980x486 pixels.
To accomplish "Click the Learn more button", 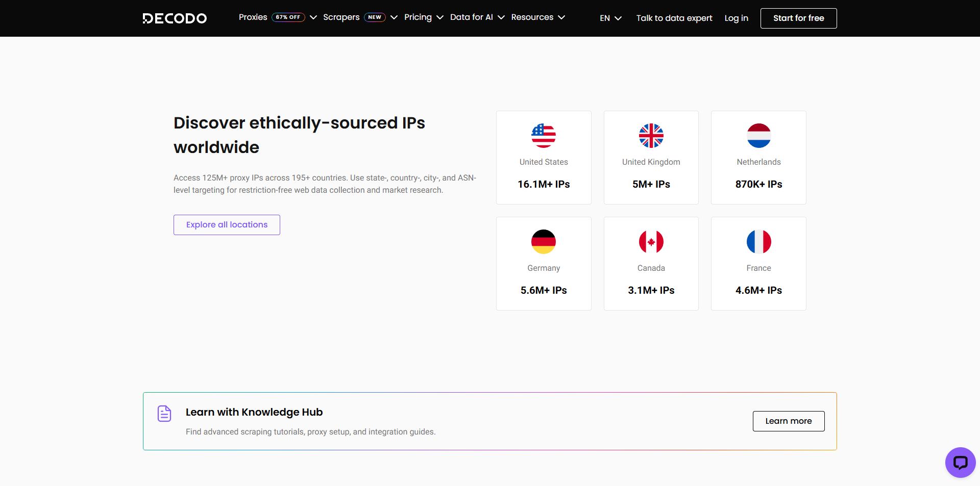I will (788, 421).
